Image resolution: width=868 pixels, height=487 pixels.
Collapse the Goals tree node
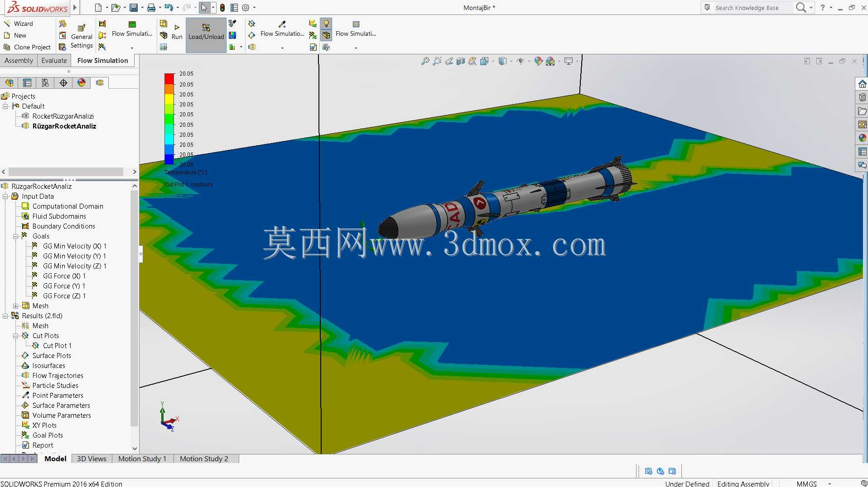[x=16, y=236]
